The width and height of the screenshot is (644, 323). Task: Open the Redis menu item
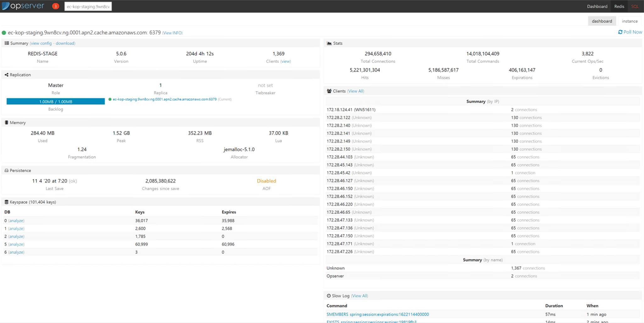pyautogui.click(x=619, y=6)
